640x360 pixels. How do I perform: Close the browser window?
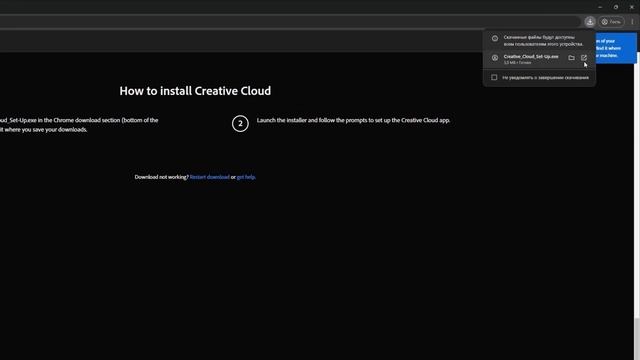(632, 7)
